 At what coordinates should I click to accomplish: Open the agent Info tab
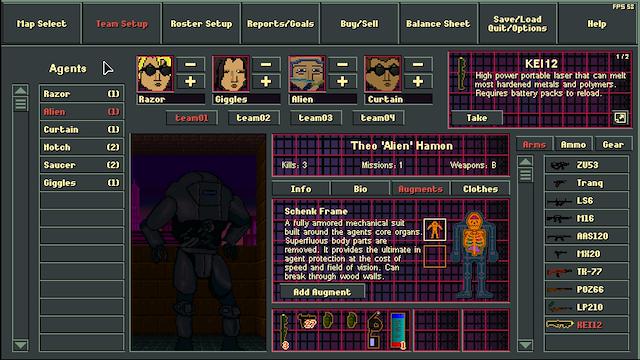(x=301, y=189)
